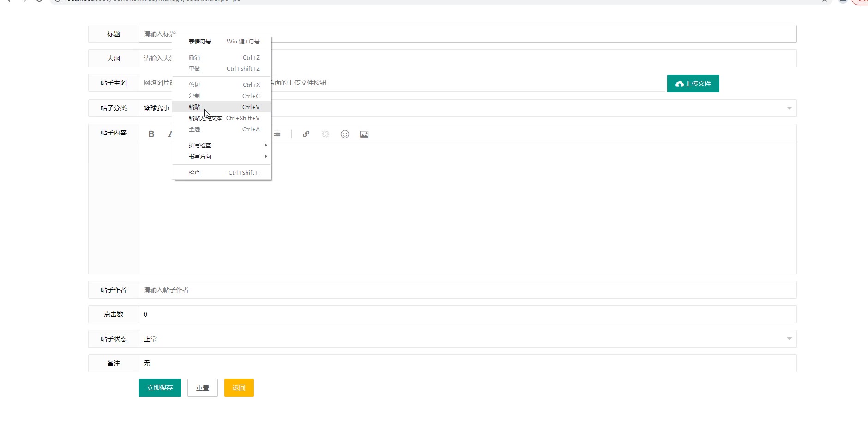
Task: Open 检查 (inspect) from the context menu
Action: pos(222,172)
